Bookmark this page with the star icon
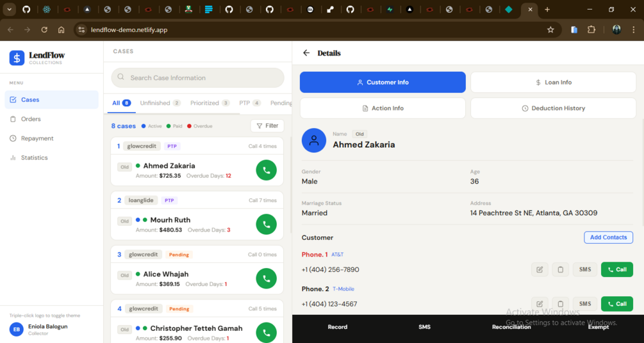This screenshot has width=644, height=343. point(551,29)
